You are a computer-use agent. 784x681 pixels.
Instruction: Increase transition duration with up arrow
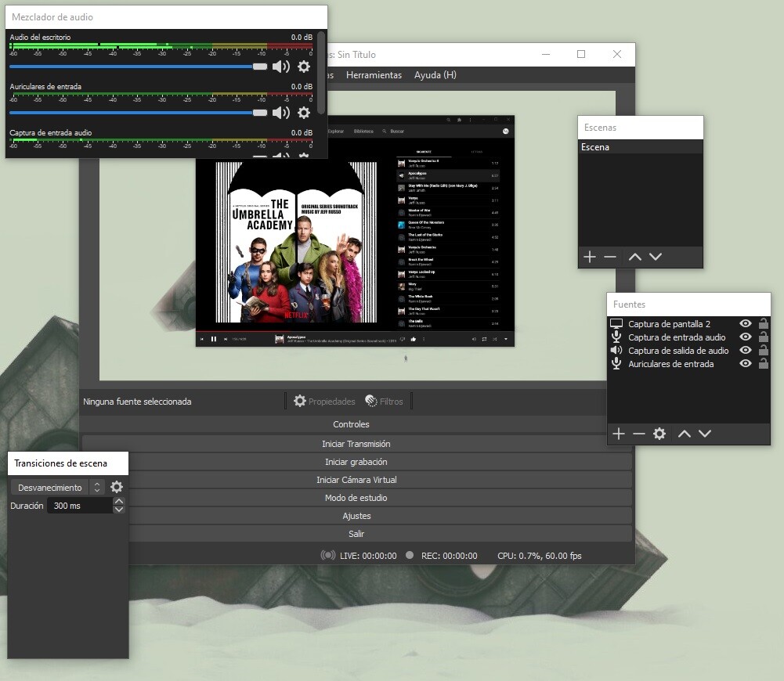(x=118, y=501)
